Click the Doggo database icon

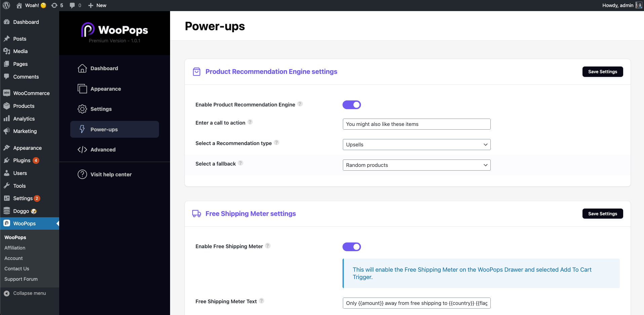pyautogui.click(x=7, y=211)
